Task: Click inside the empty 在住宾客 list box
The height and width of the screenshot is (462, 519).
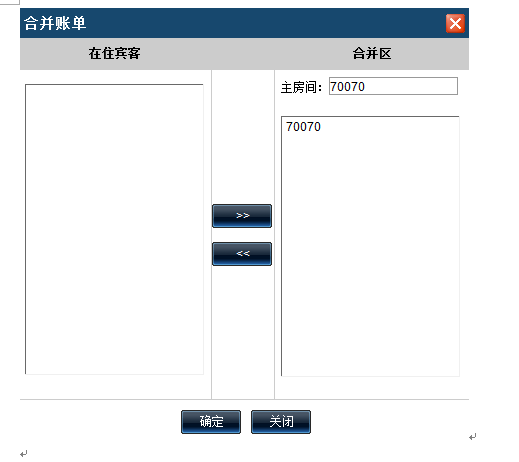Action: click(114, 229)
